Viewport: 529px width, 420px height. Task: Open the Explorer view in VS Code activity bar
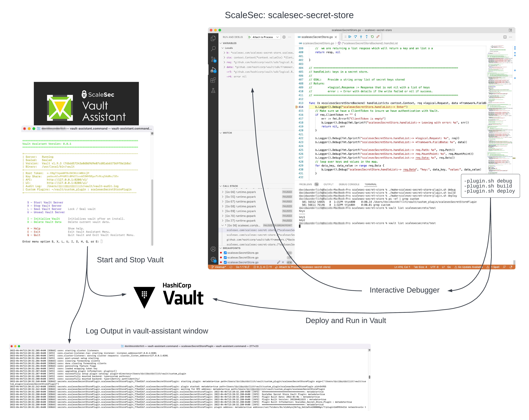pos(213,38)
